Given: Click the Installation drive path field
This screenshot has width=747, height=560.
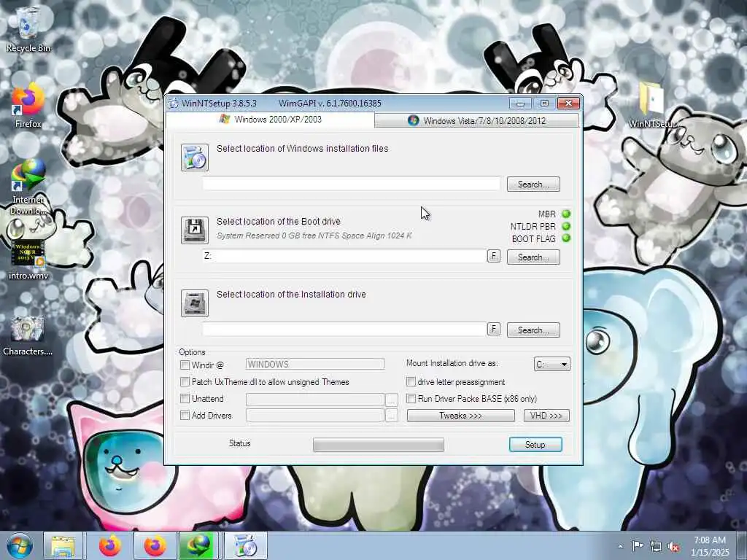Looking at the screenshot, I should (x=344, y=329).
